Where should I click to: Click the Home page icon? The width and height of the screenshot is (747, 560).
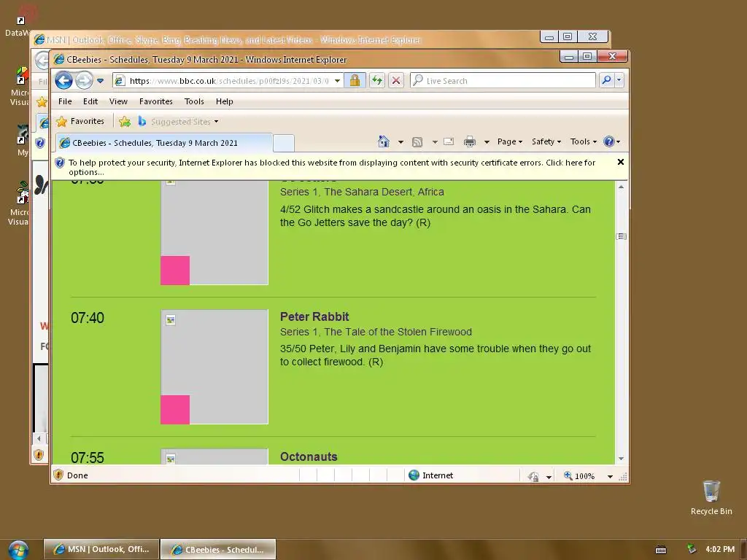coord(384,141)
